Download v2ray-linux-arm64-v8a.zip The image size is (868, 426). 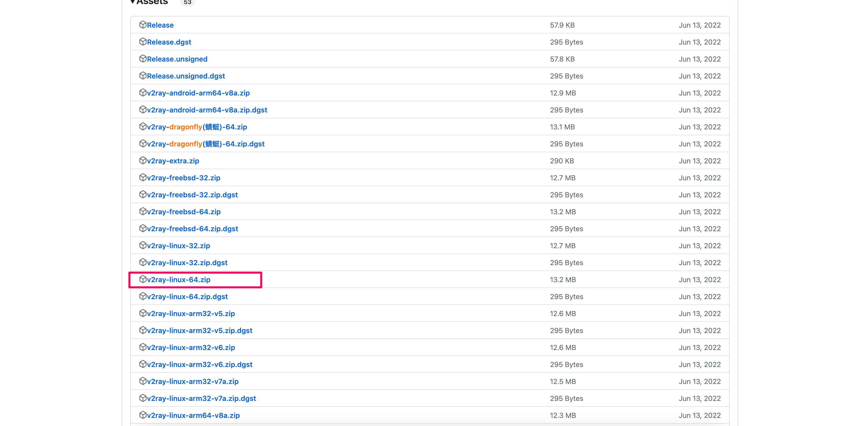point(193,416)
